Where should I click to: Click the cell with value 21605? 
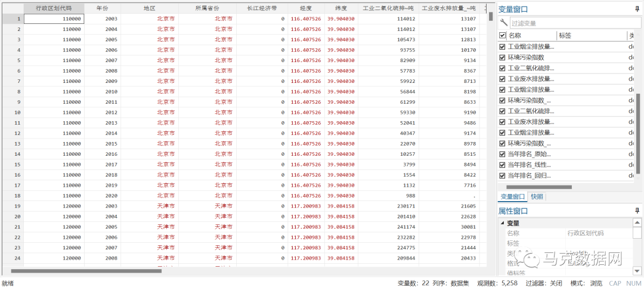(449, 206)
